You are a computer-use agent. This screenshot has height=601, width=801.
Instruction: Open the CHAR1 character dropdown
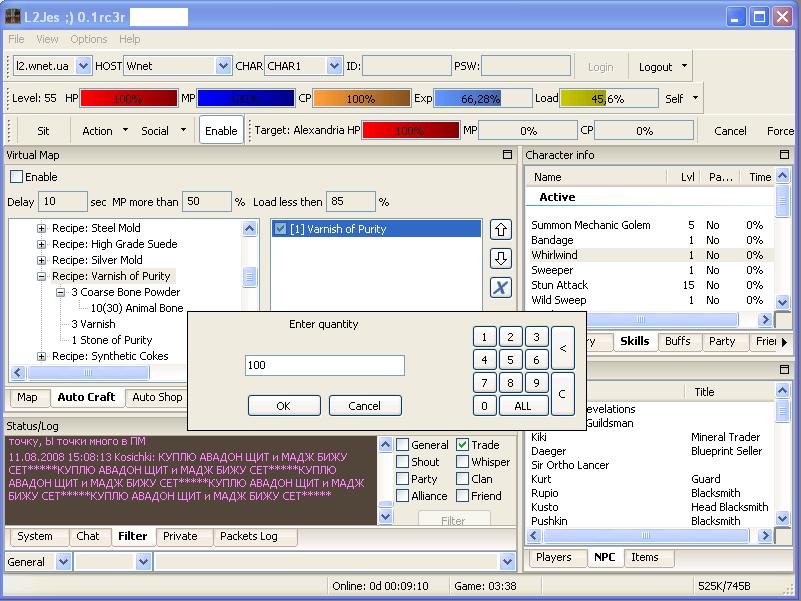click(x=334, y=66)
